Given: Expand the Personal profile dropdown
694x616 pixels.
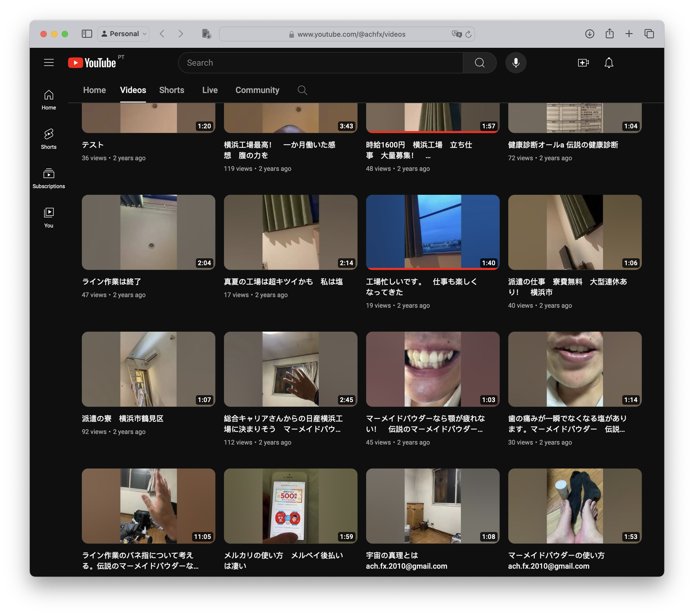Looking at the screenshot, I should pos(124,34).
